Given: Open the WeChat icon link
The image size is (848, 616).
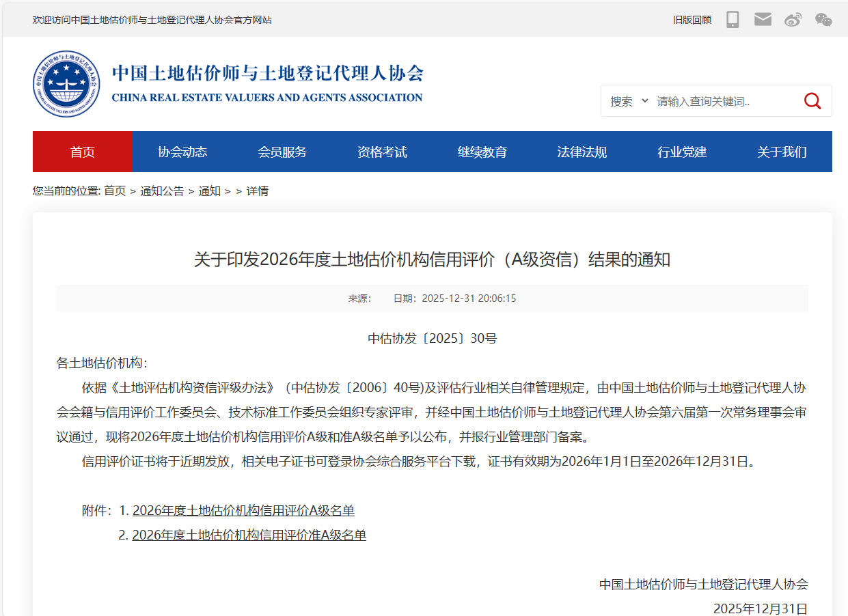Looking at the screenshot, I should (823, 19).
